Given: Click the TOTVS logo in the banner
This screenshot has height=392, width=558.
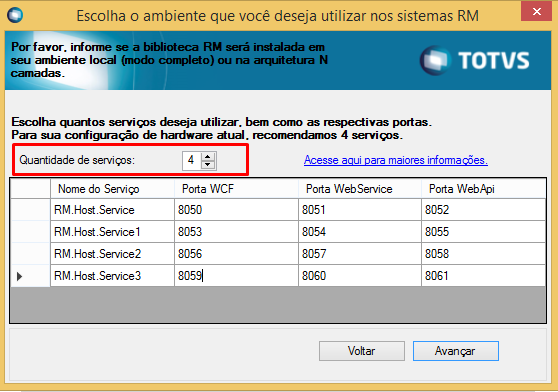Looking at the screenshot, I should pyautogui.click(x=474, y=60).
